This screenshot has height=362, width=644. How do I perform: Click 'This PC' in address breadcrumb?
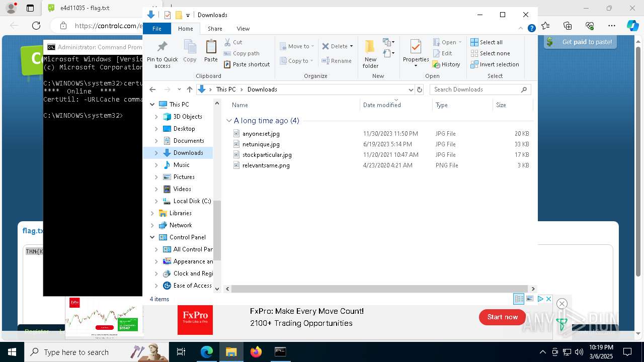click(x=226, y=89)
